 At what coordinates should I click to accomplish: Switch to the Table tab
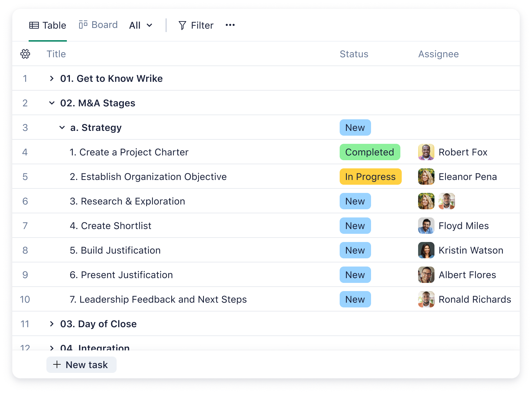(48, 25)
